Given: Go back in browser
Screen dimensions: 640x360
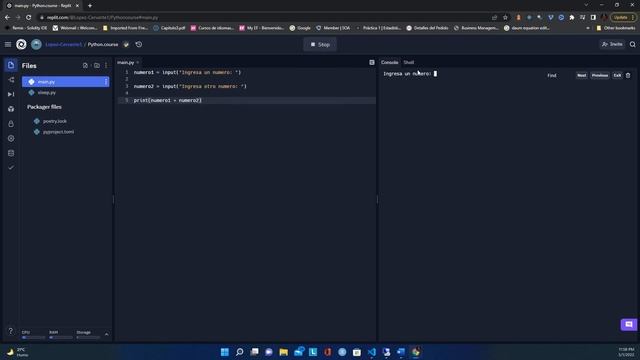Looking at the screenshot, I should [x=7, y=18].
